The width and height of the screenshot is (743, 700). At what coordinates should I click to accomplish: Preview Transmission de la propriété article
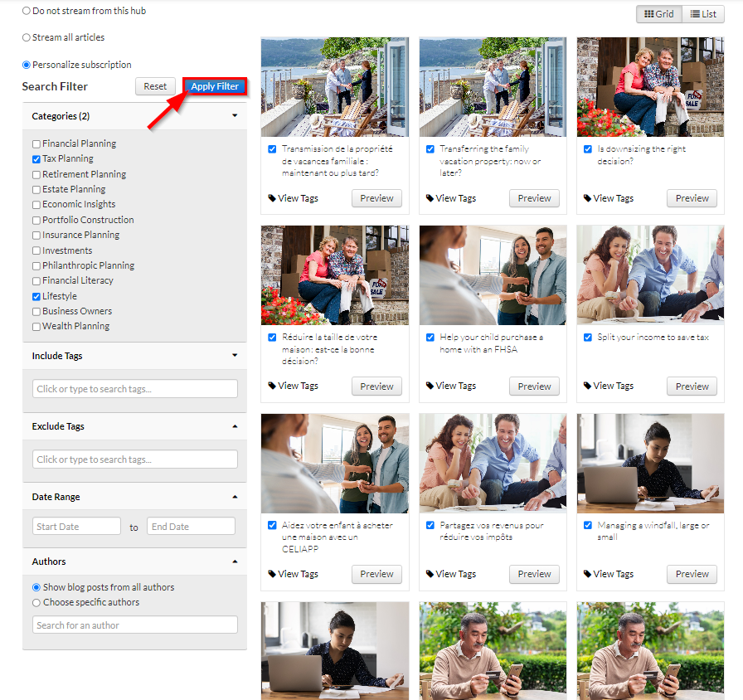click(x=376, y=198)
